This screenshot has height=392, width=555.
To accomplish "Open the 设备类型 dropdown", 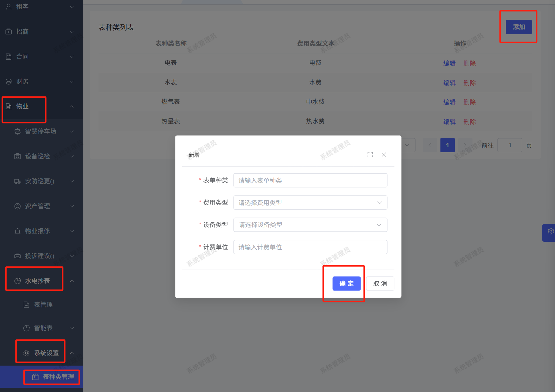I will tap(310, 225).
